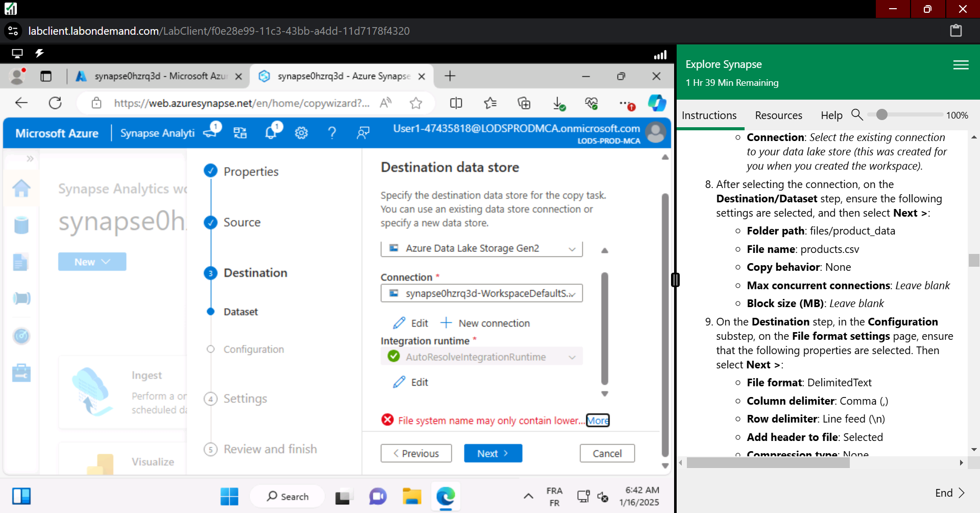Refresh the Edge browser page
This screenshot has height=513, width=980.
click(55, 103)
